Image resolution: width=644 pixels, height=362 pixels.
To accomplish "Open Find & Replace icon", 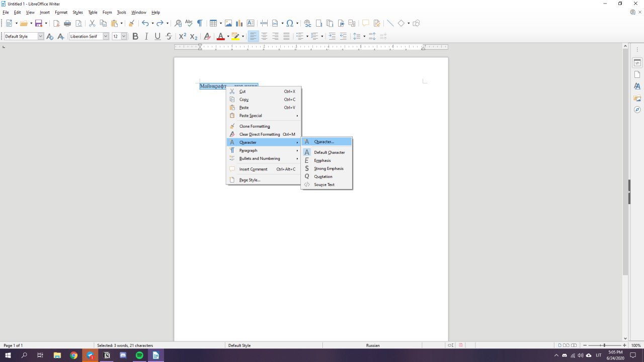I will 178,23.
